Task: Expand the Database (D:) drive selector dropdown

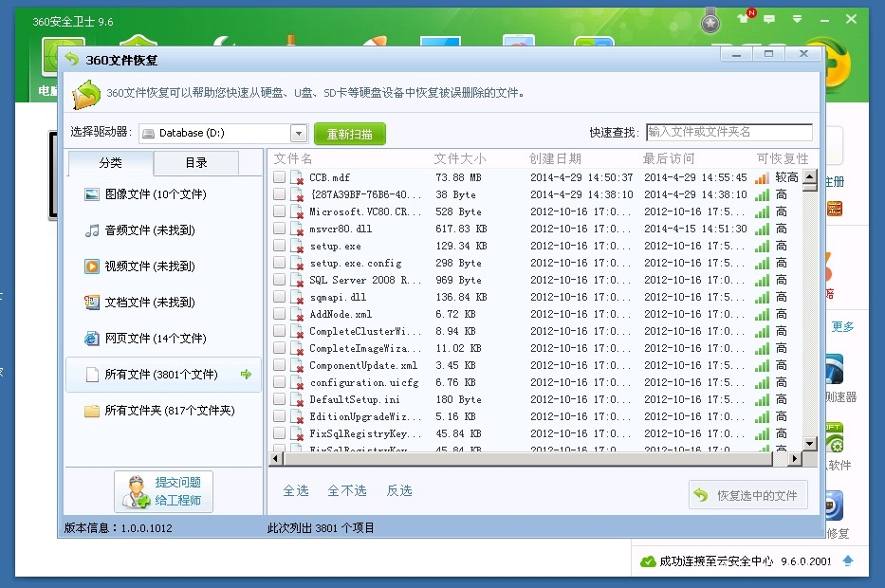Action: (299, 134)
